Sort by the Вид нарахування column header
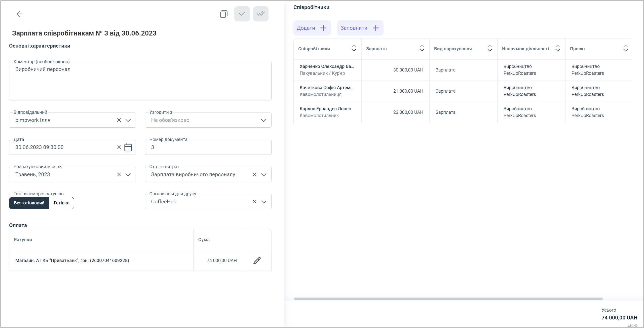The width and height of the screenshot is (644, 328). click(x=489, y=48)
